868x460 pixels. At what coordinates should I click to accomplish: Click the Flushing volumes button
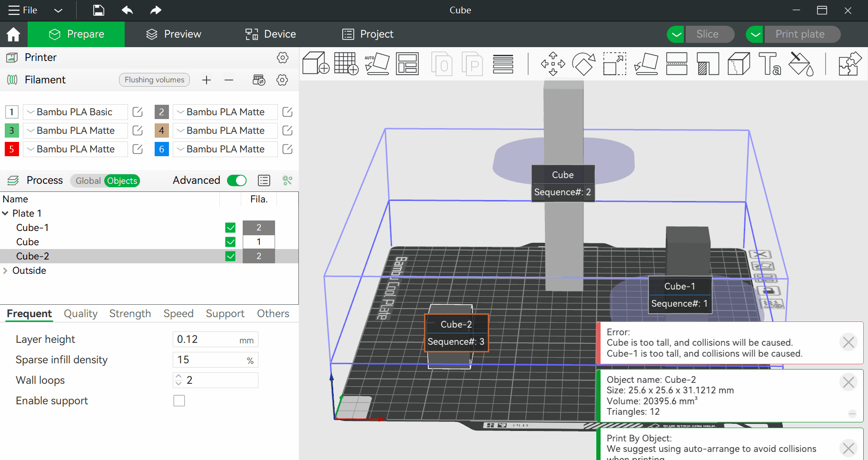tap(154, 80)
